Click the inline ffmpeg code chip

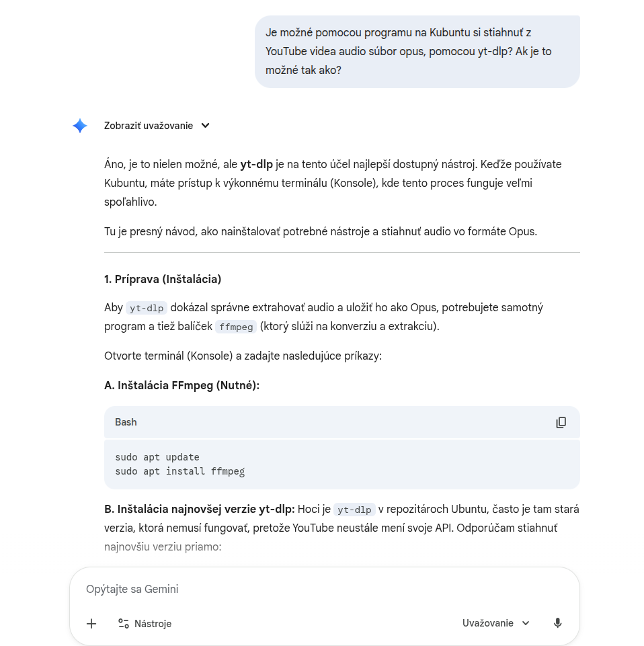click(x=235, y=327)
